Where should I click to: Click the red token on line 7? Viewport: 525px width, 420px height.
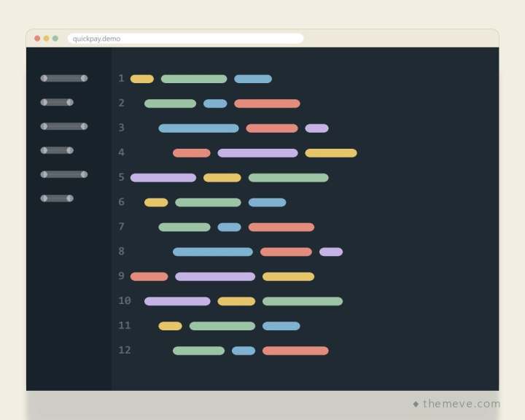click(281, 227)
